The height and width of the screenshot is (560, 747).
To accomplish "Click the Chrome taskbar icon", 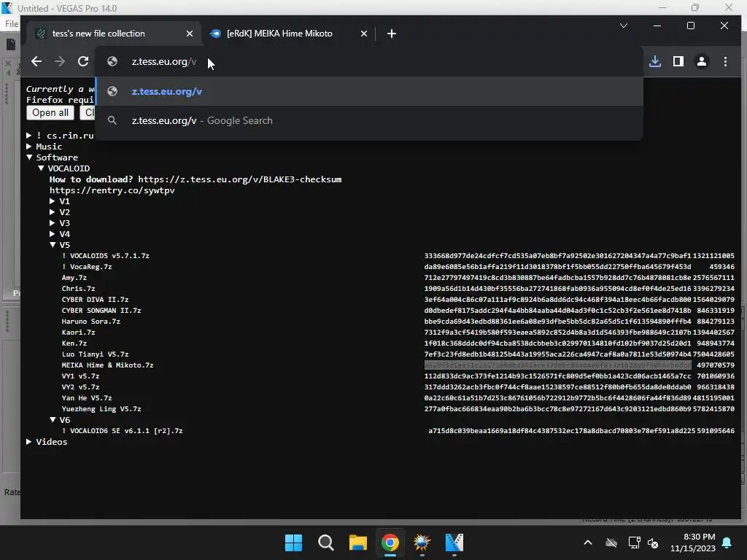I will (x=390, y=542).
